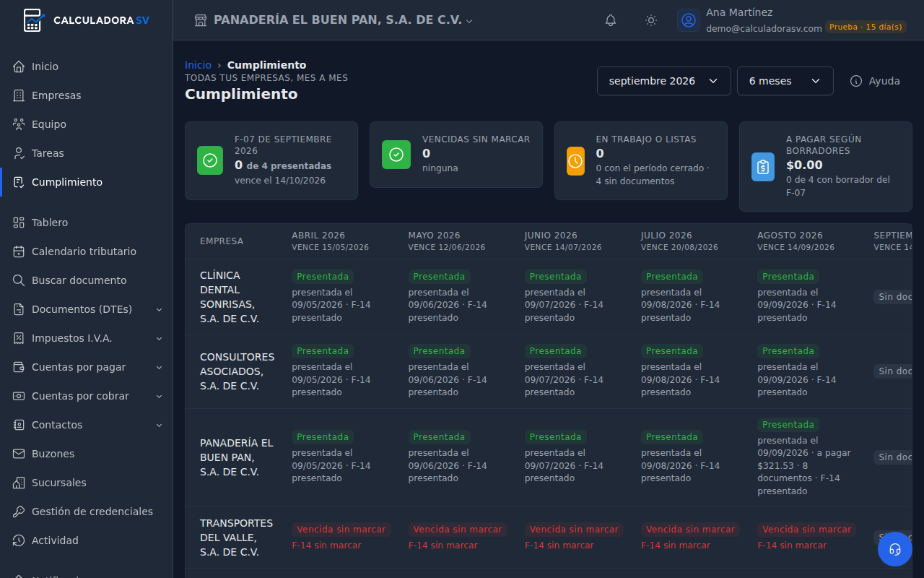Click the Tareas person-check icon
The image size is (924, 578).
coord(19,153)
